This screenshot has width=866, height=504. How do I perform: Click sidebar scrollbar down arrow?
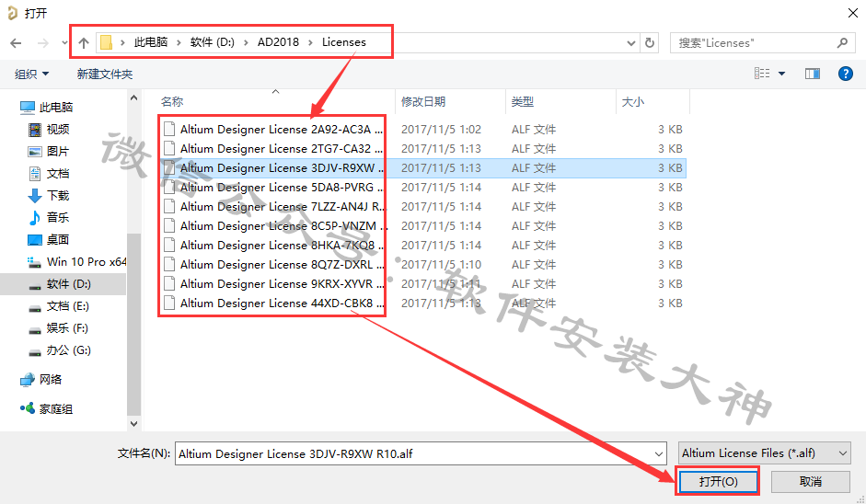tap(133, 423)
